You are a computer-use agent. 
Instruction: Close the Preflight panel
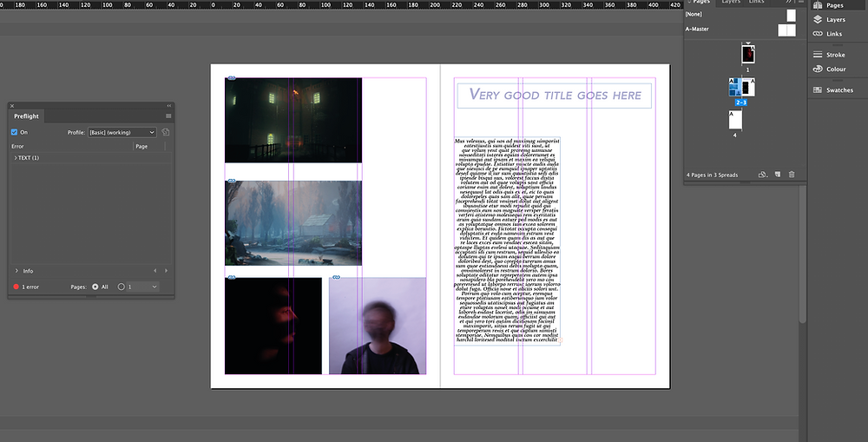(x=12, y=106)
